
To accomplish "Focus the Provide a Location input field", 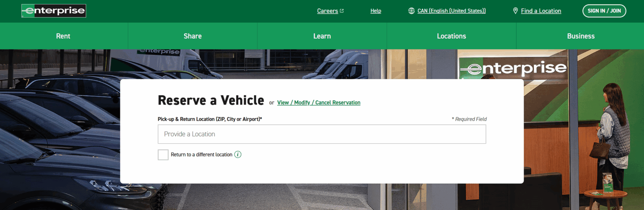I will click(x=322, y=134).
